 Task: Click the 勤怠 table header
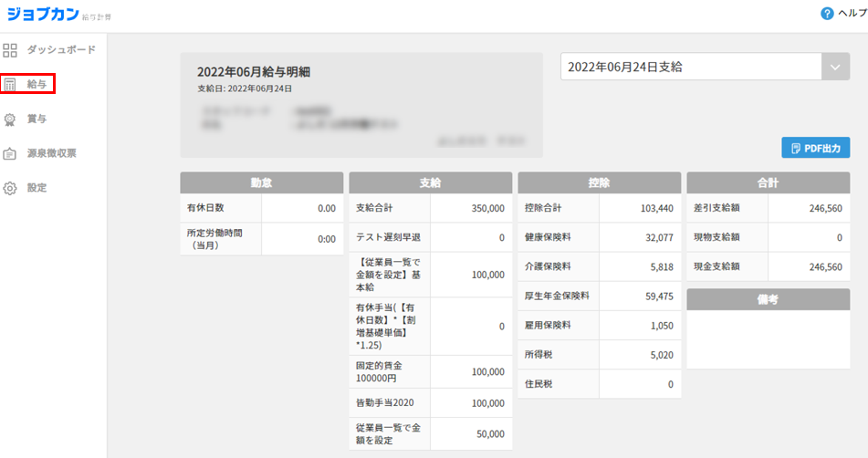click(262, 182)
